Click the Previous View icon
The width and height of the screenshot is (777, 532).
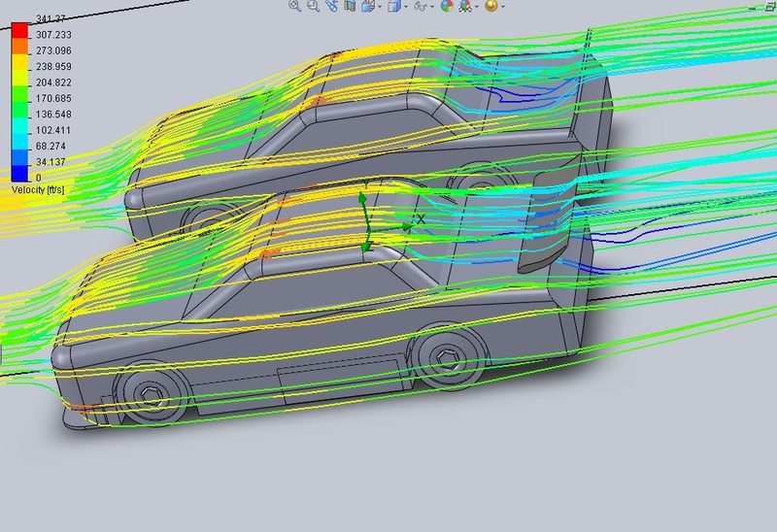(331, 6)
